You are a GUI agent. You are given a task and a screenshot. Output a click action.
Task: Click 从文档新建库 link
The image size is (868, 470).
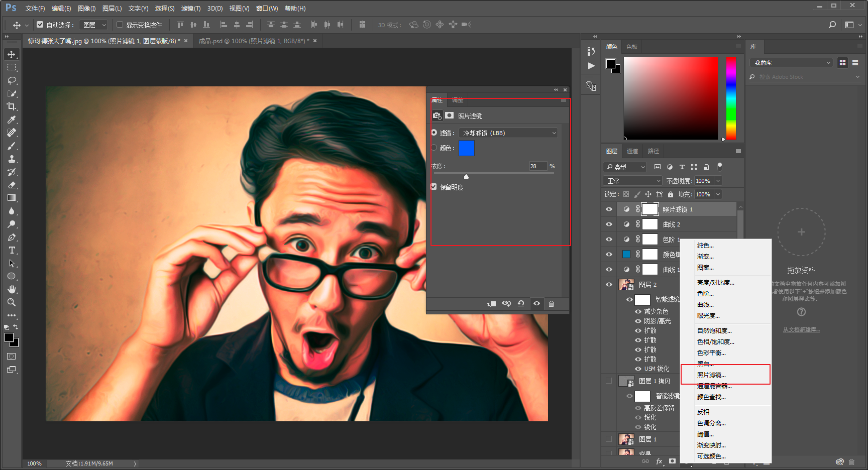[801, 329]
